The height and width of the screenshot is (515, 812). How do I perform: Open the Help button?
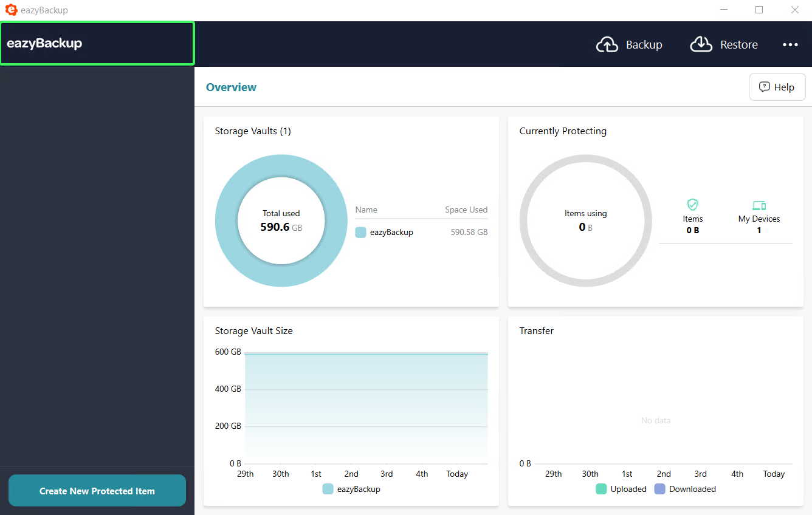coord(777,87)
